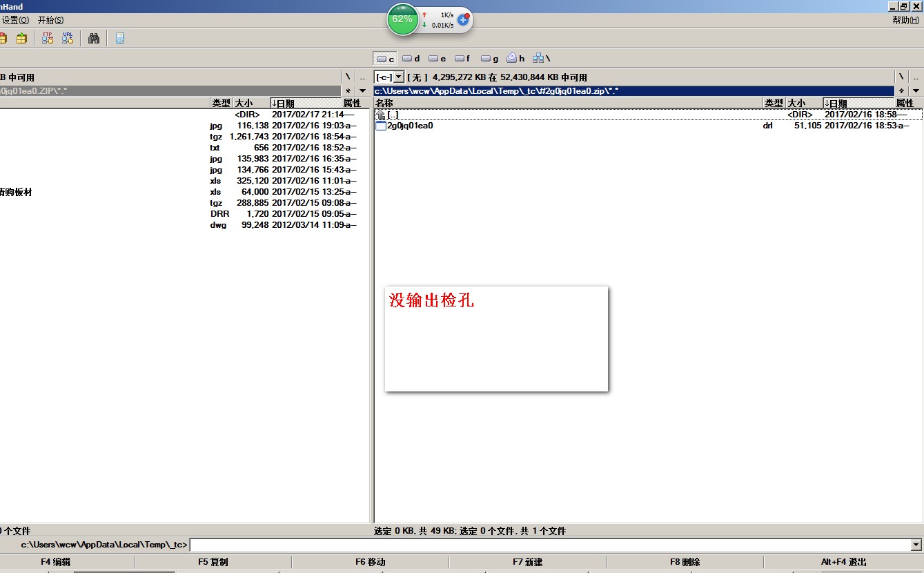
Task: Select the left panel tgz 1,261,743 row
Action: [184, 137]
